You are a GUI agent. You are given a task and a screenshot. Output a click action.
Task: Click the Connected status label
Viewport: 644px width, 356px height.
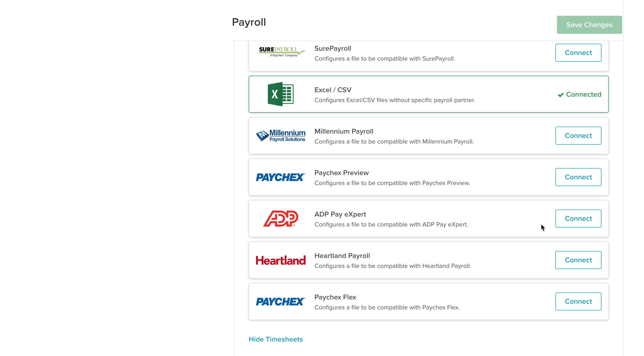583,94
